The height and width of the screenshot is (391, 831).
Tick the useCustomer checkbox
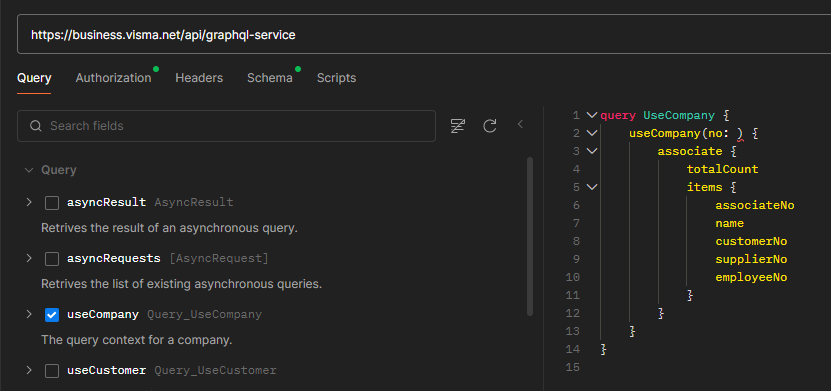tap(51, 371)
